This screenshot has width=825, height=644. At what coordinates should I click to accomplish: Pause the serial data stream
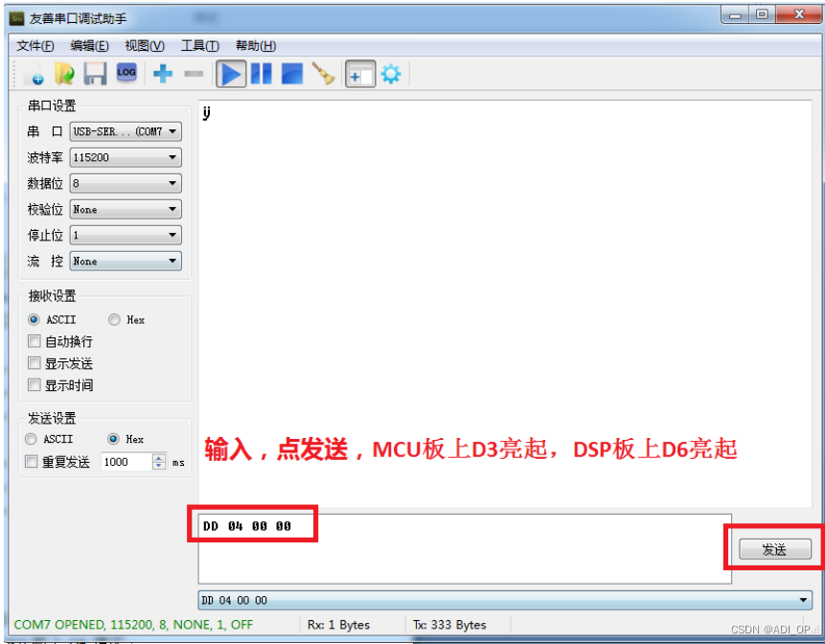pos(261,74)
